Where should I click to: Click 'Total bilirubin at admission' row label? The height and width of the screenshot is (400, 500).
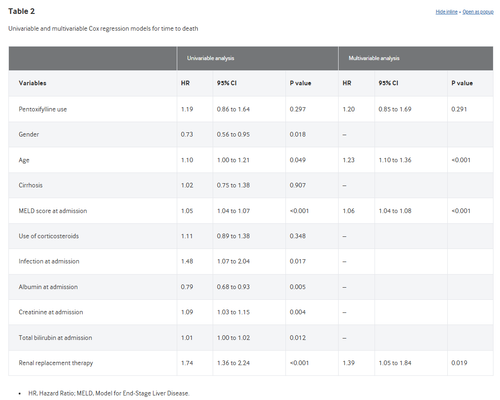[x=55, y=338]
